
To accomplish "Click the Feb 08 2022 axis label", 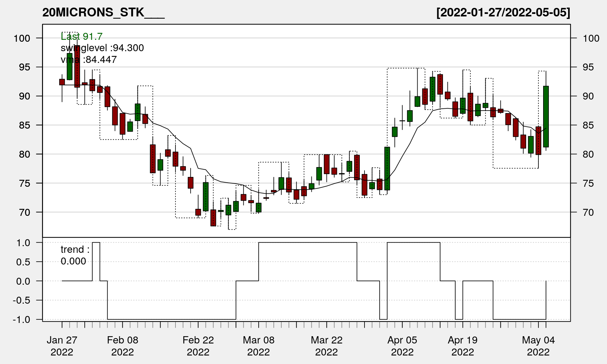I will pyautogui.click(x=122, y=346).
